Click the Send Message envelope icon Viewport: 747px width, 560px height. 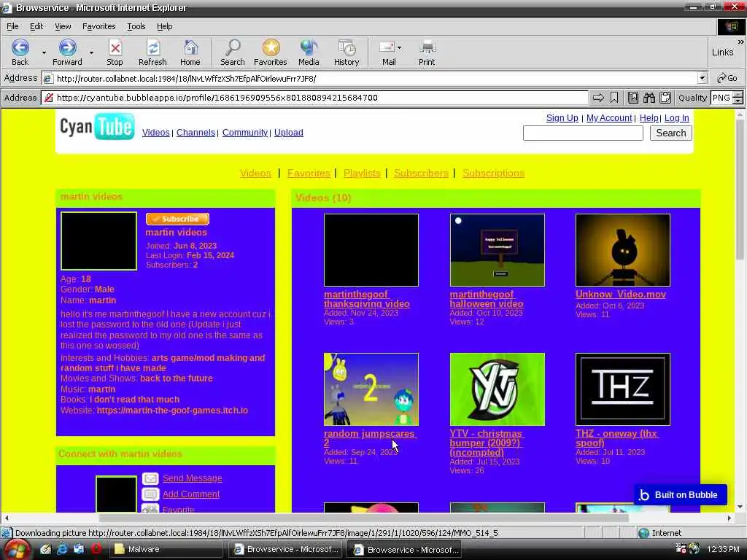tap(150, 478)
